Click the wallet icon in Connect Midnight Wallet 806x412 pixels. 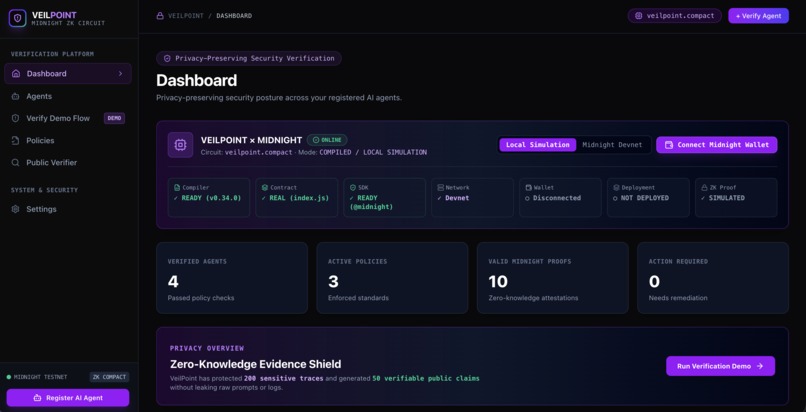(669, 145)
